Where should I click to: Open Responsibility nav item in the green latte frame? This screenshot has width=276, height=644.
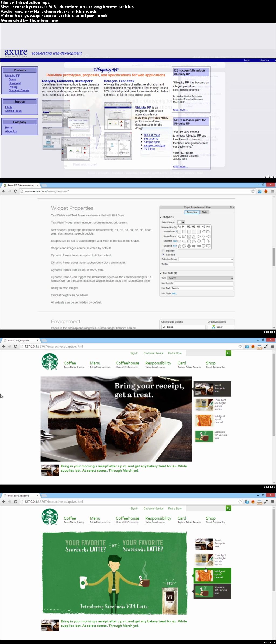point(158,518)
